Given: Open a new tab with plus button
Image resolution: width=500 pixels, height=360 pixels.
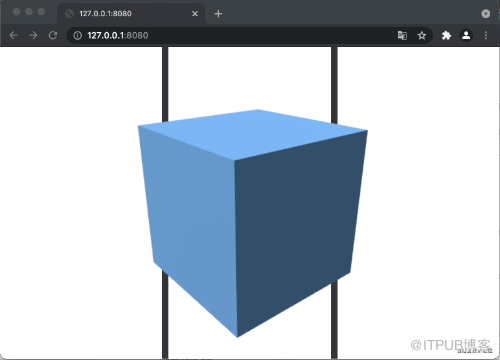Looking at the screenshot, I should [x=218, y=14].
